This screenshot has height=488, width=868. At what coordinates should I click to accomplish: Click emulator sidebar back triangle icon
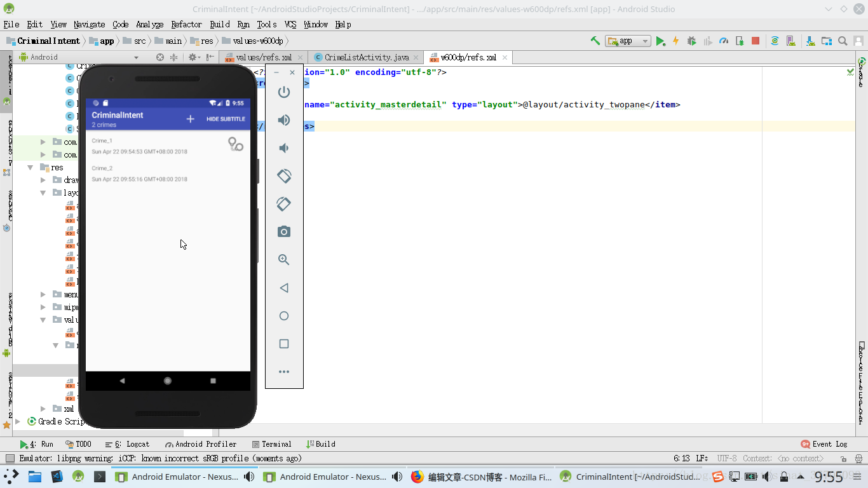coord(284,288)
